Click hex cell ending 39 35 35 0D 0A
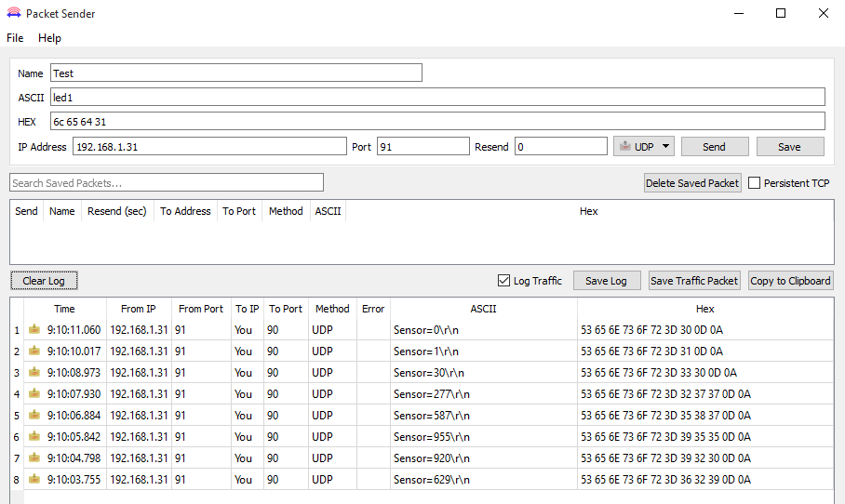The width and height of the screenshot is (845, 504). [704, 437]
